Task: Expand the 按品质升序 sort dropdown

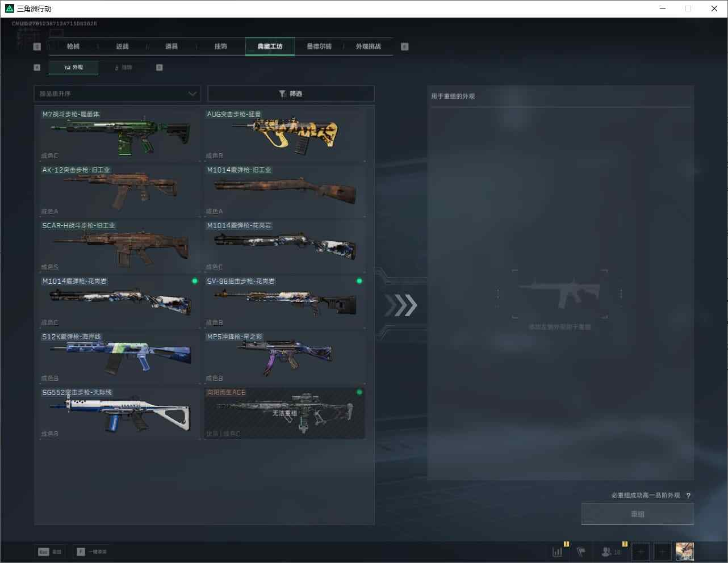Action: tap(118, 94)
